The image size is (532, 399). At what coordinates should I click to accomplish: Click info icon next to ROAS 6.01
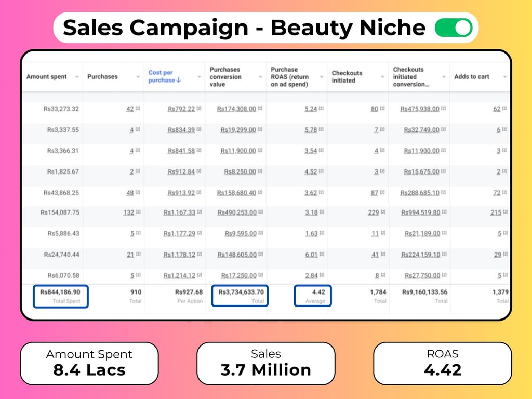(322, 254)
